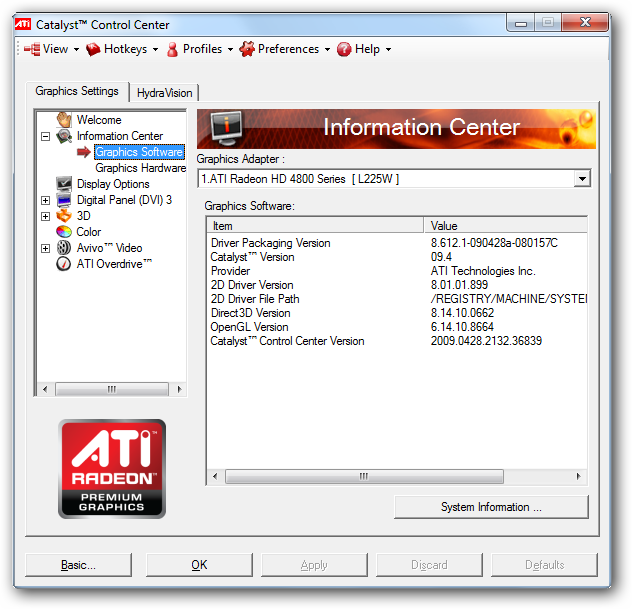Image resolution: width=632 pixels, height=609 pixels.
Task: Open the View menu
Action: [x=51, y=49]
